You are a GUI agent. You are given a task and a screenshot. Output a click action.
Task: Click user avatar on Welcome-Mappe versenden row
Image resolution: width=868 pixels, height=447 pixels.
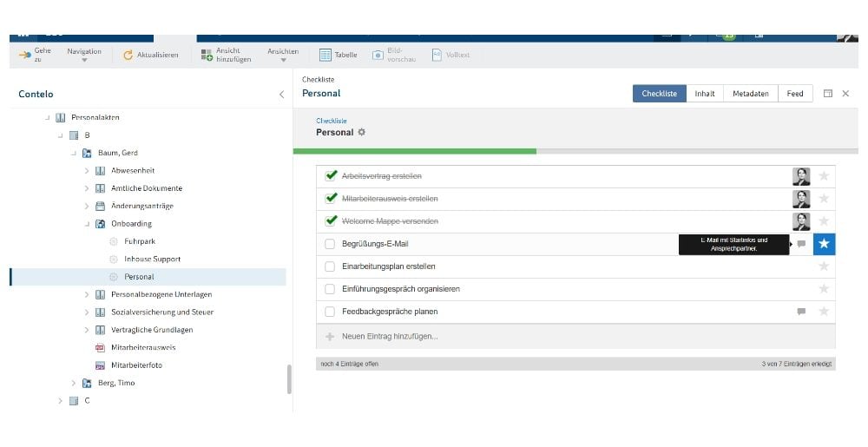(801, 221)
